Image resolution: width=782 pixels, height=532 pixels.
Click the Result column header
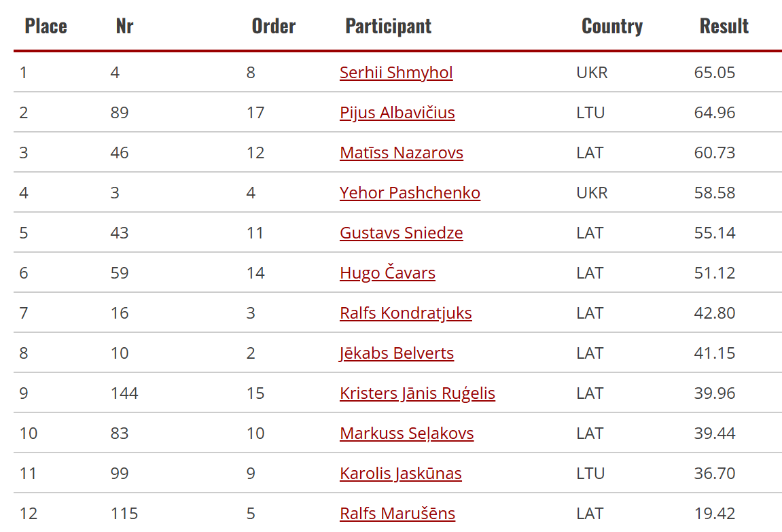tap(724, 26)
